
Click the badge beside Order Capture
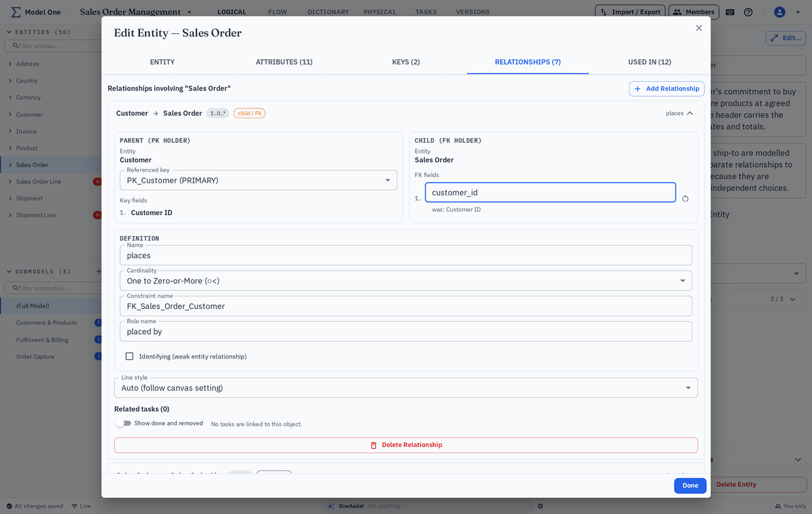[98, 356]
